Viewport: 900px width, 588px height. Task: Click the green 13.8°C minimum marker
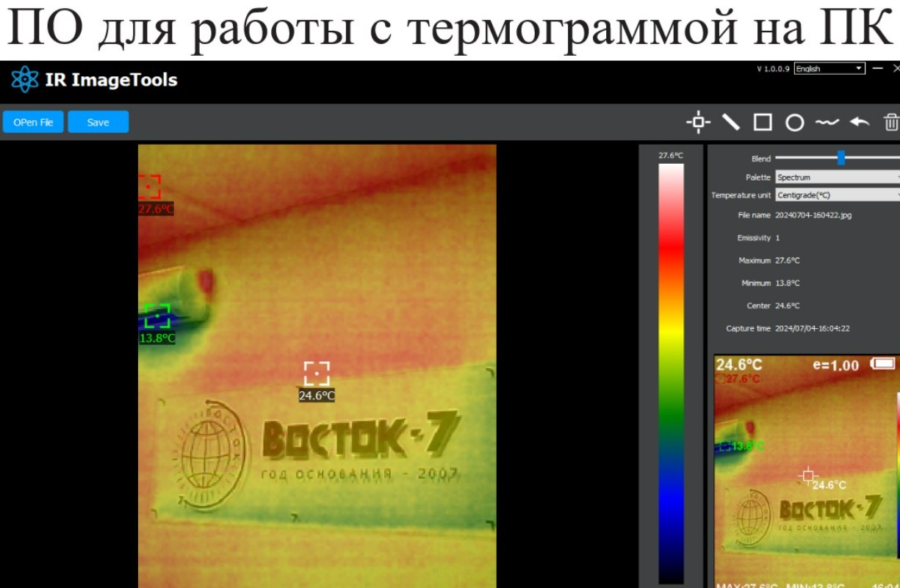157,316
